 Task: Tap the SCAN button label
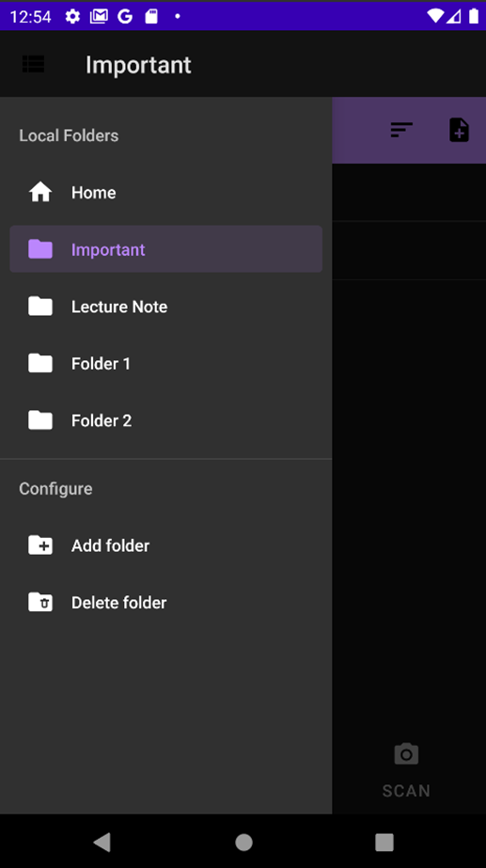click(x=406, y=791)
